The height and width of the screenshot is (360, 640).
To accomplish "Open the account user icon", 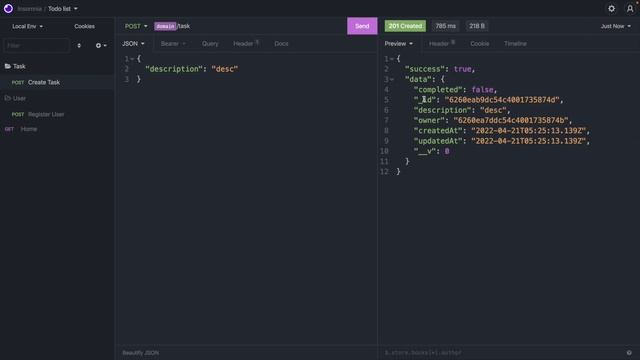I will (630, 9).
